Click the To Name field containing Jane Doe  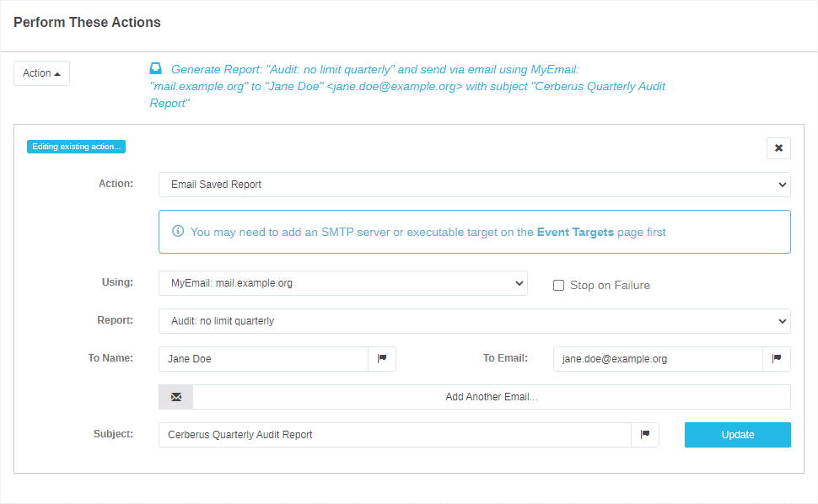[x=263, y=359]
